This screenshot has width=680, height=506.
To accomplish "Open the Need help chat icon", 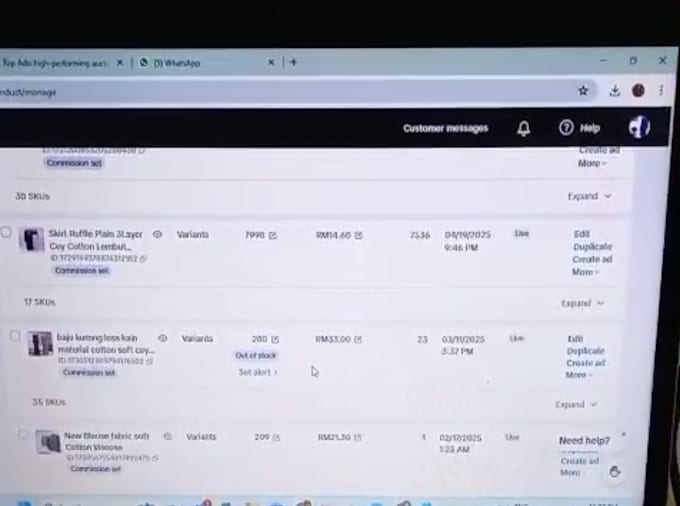I will [x=615, y=472].
